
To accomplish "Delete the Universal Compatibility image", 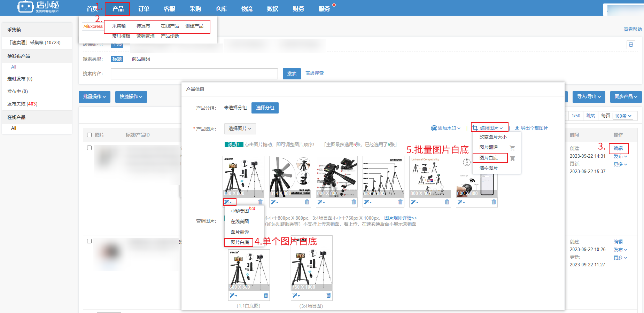I will 447,202.
